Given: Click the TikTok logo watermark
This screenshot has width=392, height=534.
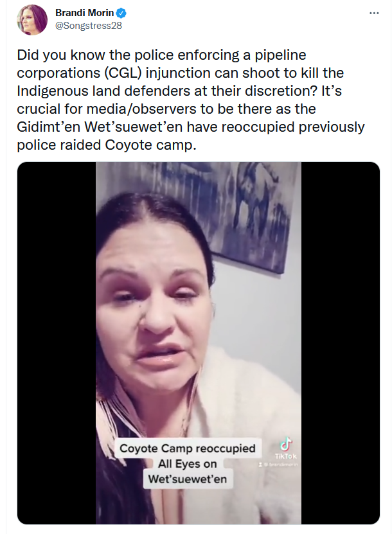Looking at the screenshot, I should tap(285, 444).
